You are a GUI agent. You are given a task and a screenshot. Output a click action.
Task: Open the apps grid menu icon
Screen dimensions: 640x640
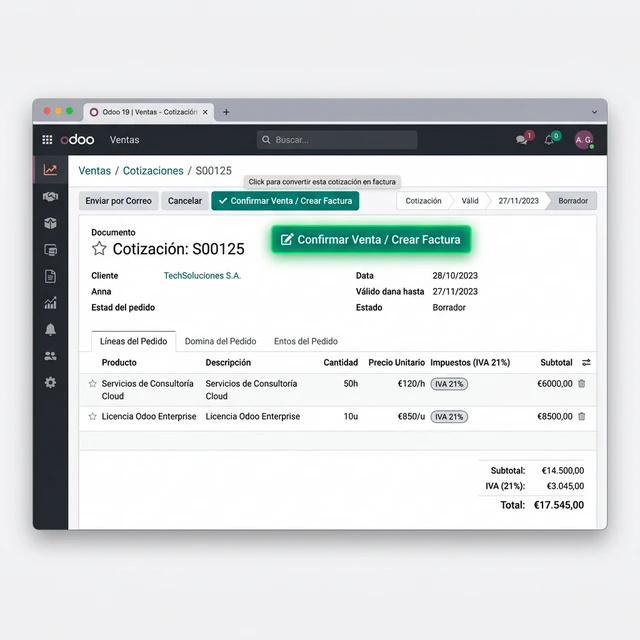tap(47, 140)
